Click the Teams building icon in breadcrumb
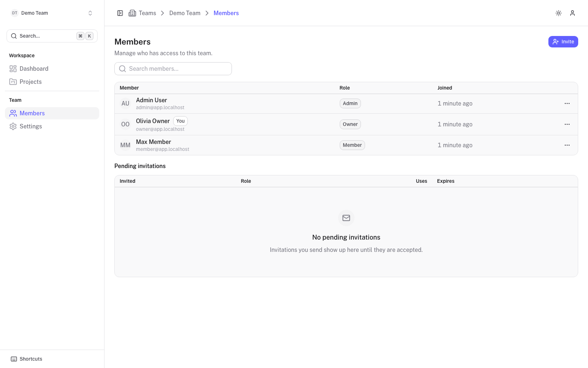 tap(132, 13)
